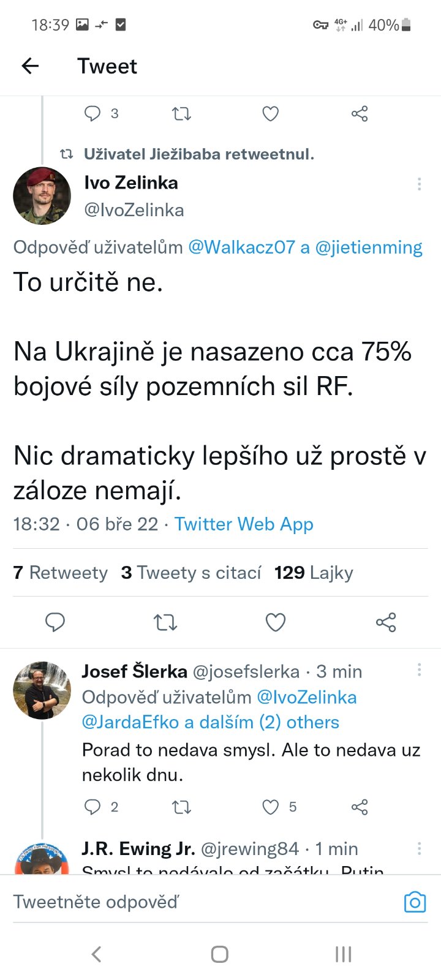Tap the back arrow in Tweet header
Viewport: 441px width, 980px height.
point(30,66)
